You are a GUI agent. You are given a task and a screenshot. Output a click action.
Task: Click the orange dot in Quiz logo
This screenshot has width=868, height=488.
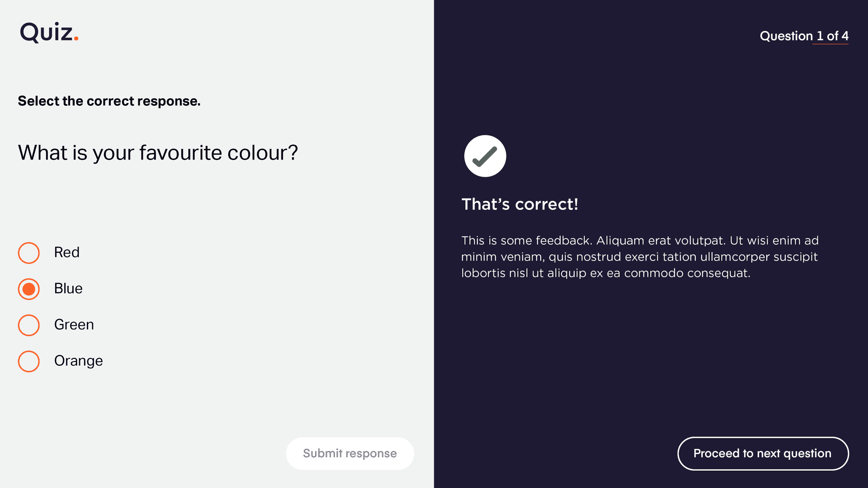pos(76,39)
